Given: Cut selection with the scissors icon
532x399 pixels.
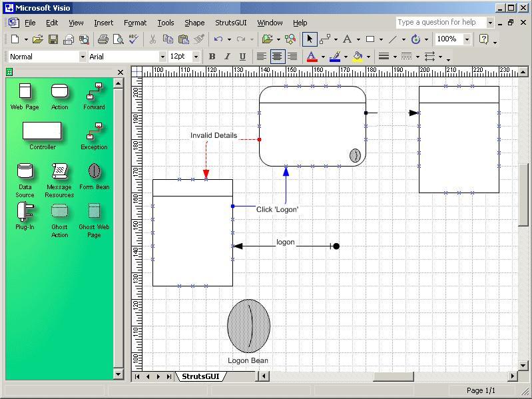Looking at the screenshot, I should (152, 39).
